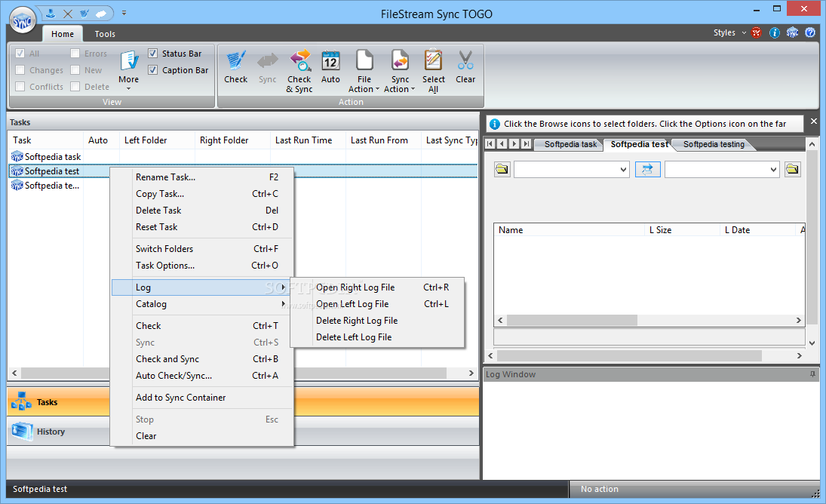Switch to the Softpedia testing tab

(714, 144)
